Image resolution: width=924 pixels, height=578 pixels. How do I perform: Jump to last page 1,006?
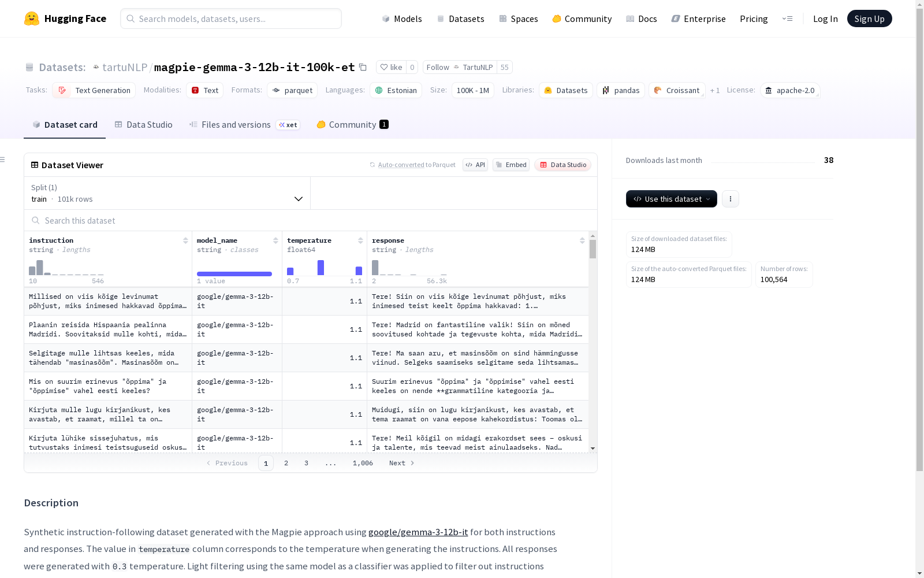(x=363, y=463)
